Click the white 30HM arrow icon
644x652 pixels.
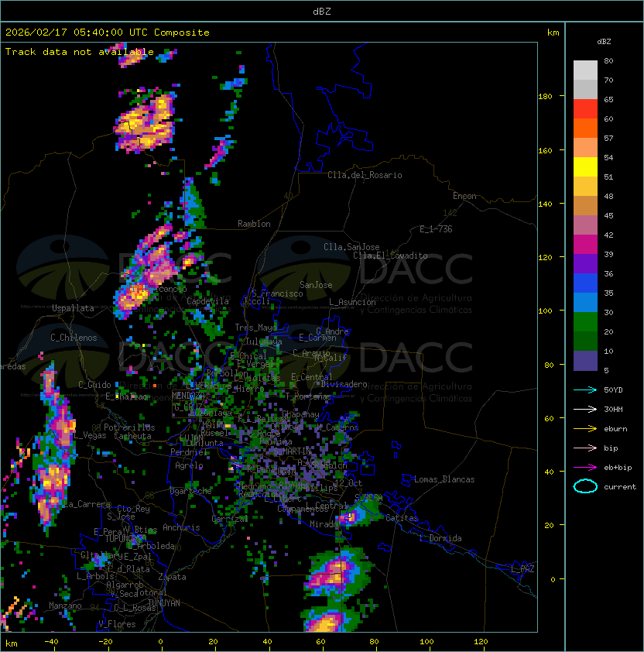pyautogui.click(x=585, y=409)
